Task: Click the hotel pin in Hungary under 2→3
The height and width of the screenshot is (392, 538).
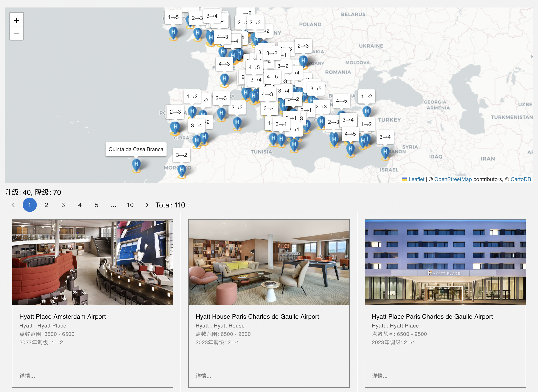Action: pyautogui.click(x=303, y=62)
